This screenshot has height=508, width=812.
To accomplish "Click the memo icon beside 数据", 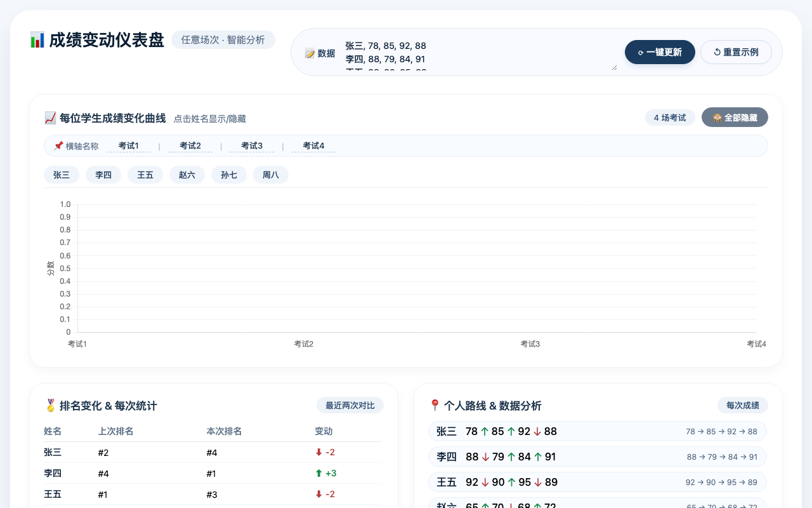I will pos(310,53).
